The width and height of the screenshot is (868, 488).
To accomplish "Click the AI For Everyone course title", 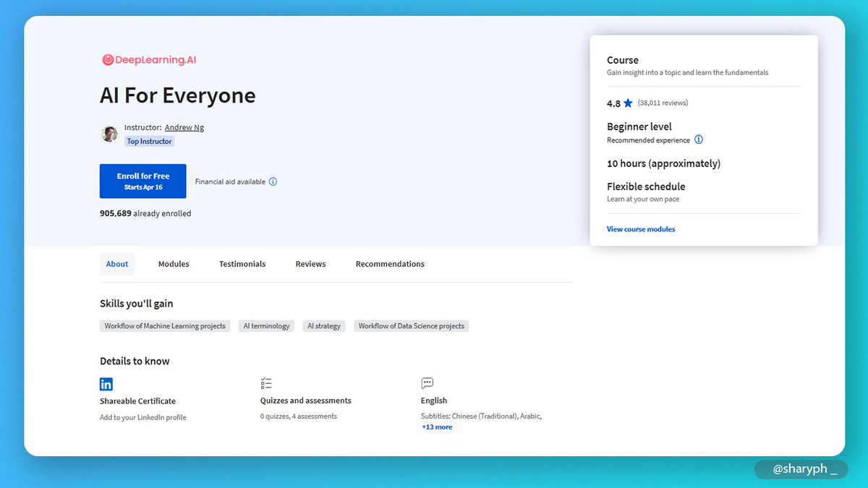I will pos(178,95).
